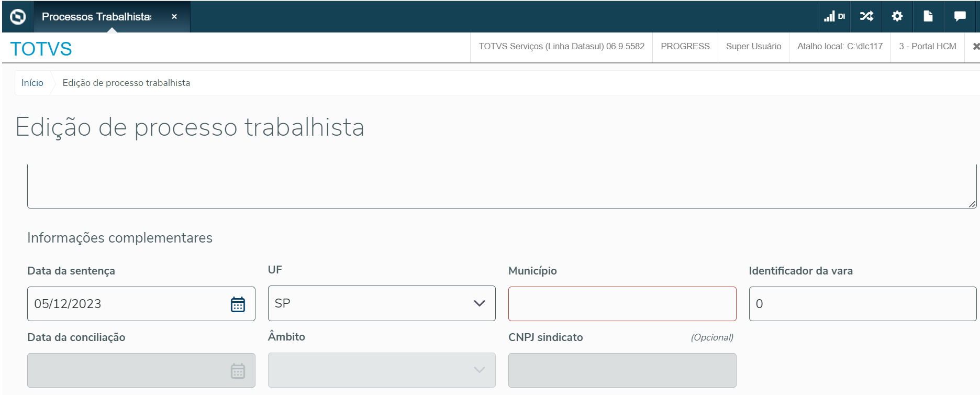The image size is (980, 395).
Task: Open the settings gear icon
Action: click(x=897, y=16)
